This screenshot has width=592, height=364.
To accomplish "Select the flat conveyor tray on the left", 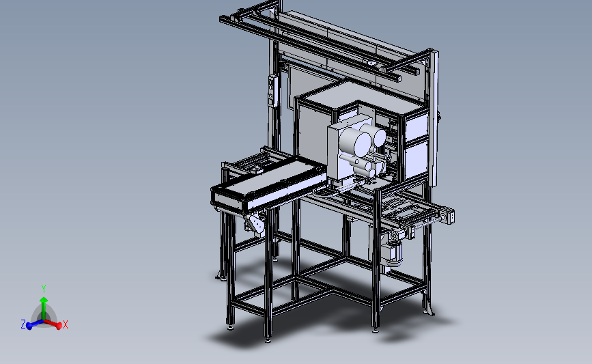I will (269, 184).
